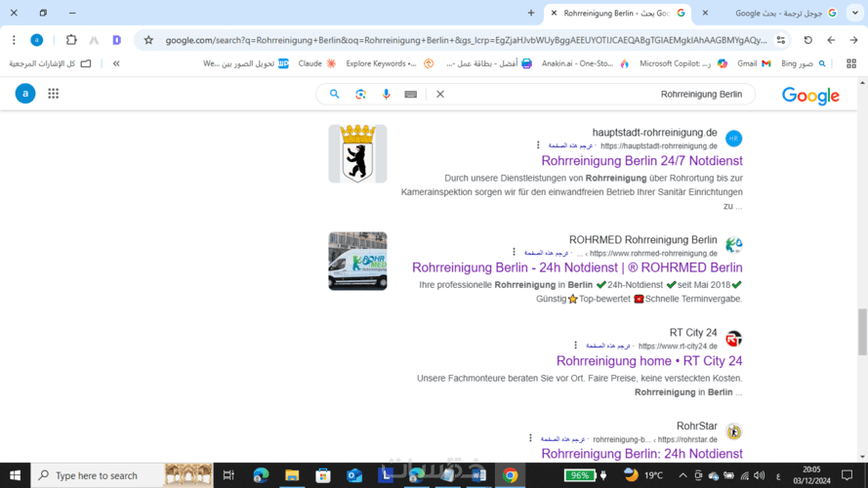Viewport: 868px width, 488px height.
Task: Open Google Lens image search
Action: pyautogui.click(x=360, y=94)
